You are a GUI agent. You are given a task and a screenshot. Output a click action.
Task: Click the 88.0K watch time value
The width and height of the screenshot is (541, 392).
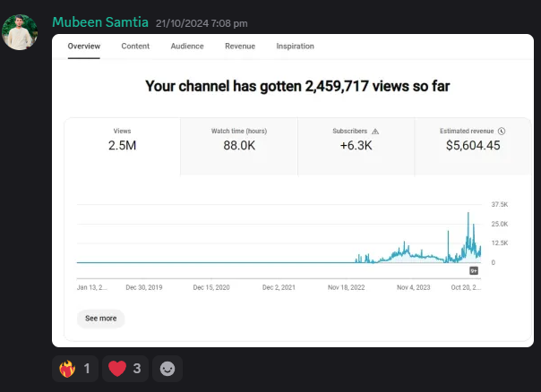point(239,146)
